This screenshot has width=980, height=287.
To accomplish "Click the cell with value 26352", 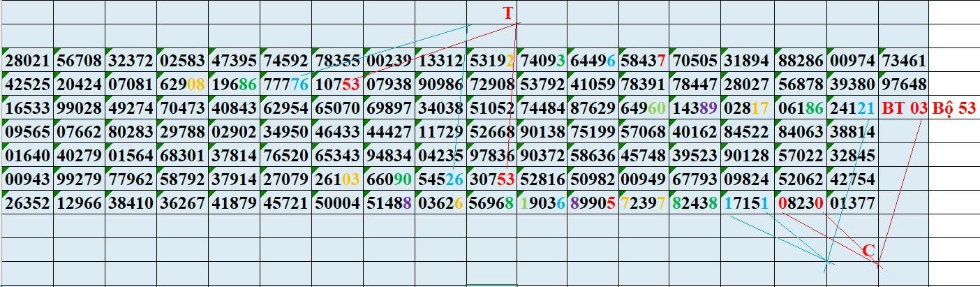I will coord(27,204).
